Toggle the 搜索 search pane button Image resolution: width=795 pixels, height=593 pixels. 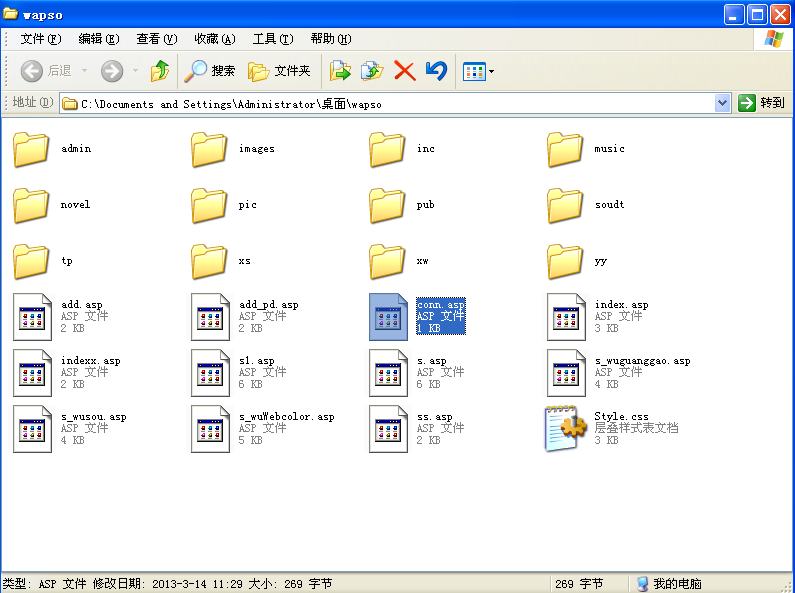(x=209, y=71)
